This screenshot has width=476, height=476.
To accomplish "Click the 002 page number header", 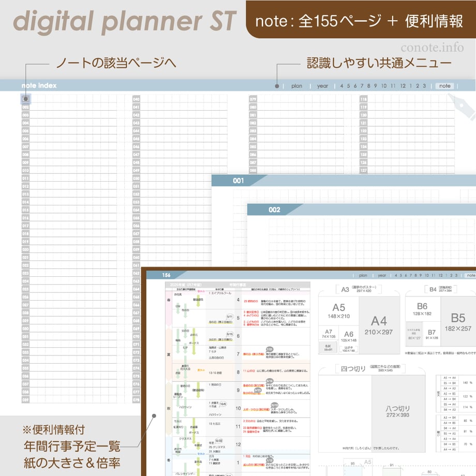I will point(274,210).
